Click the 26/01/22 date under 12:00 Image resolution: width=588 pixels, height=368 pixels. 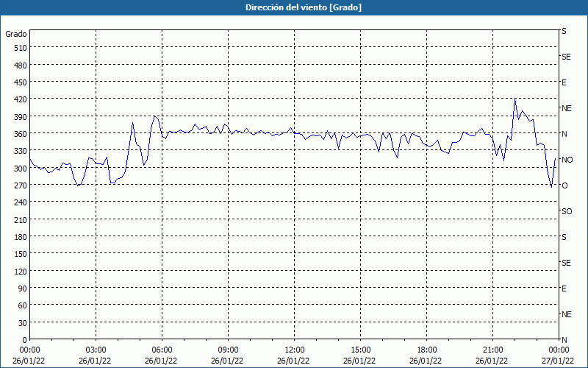pyautogui.click(x=293, y=361)
